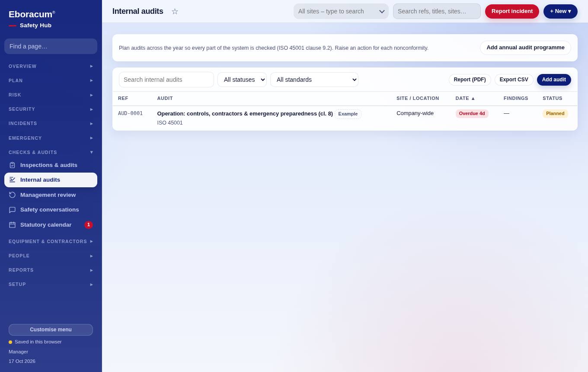
Task: Click the Planned status badge
Action: (x=555, y=113)
